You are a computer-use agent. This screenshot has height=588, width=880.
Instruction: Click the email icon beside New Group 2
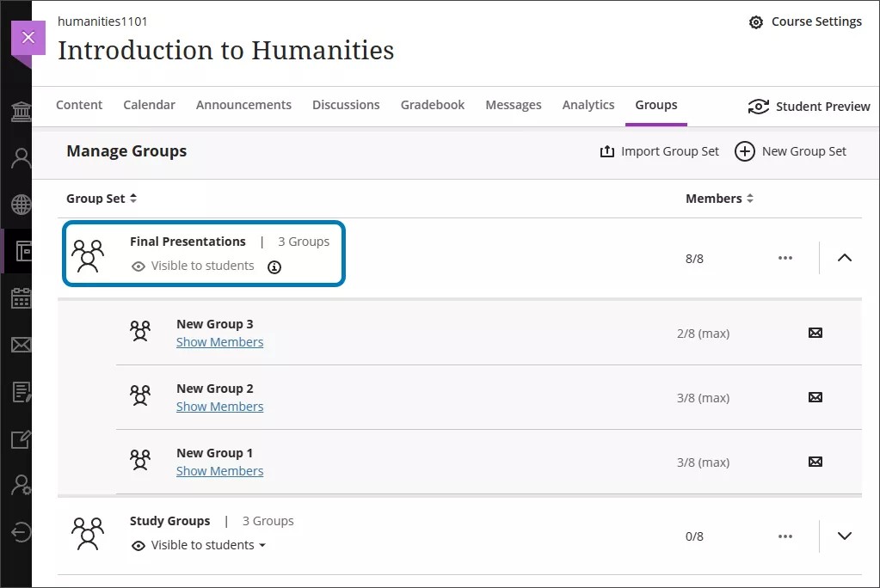[x=815, y=397]
